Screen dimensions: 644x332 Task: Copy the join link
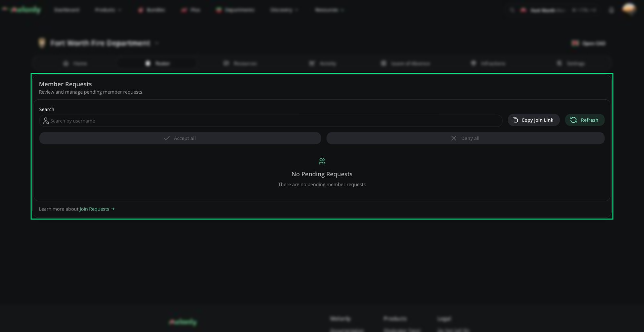pyautogui.click(x=534, y=120)
